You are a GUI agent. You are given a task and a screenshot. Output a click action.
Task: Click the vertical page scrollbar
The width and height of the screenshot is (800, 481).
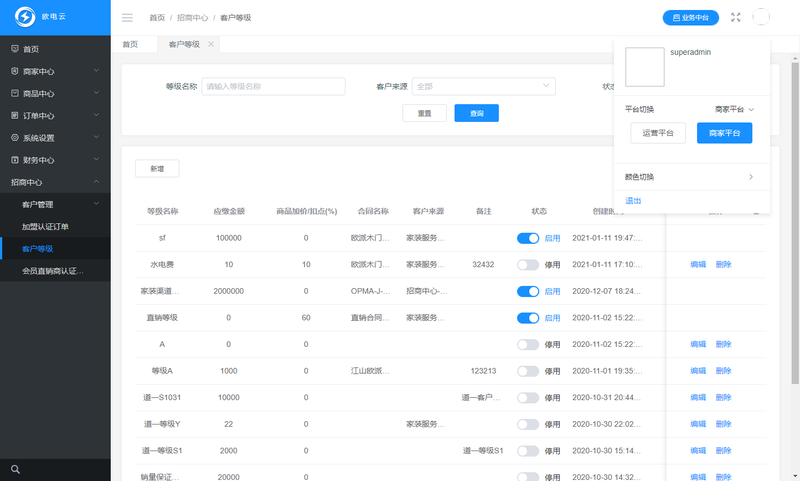point(795,223)
